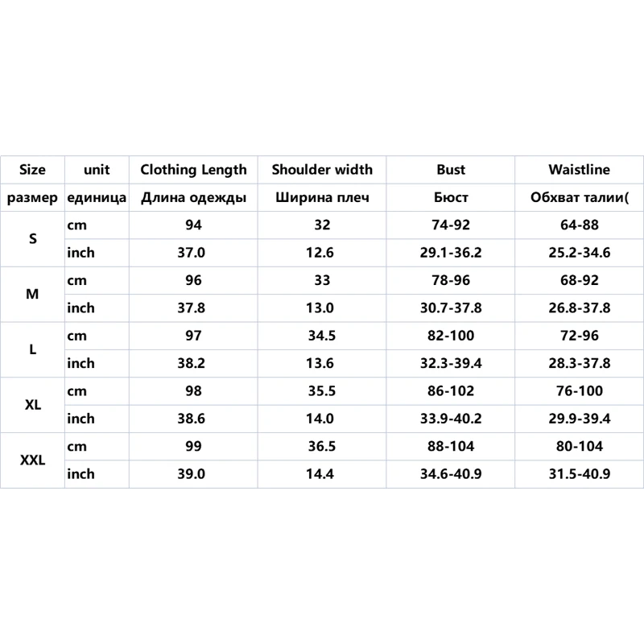This screenshot has width=644, height=644.
Task: Click the size M row label
Action: [x=32, y=295]
